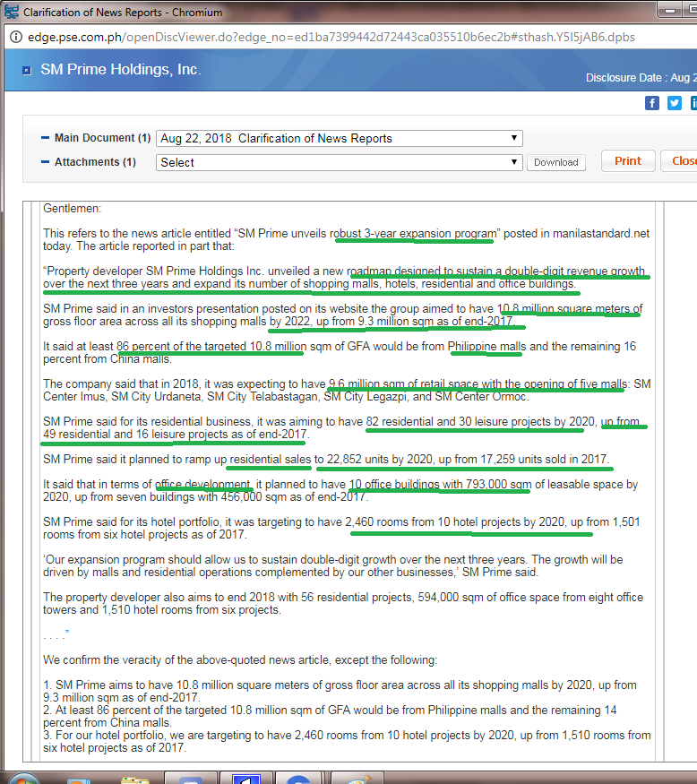View site information icon beside the URL

[x=16, y=37]
